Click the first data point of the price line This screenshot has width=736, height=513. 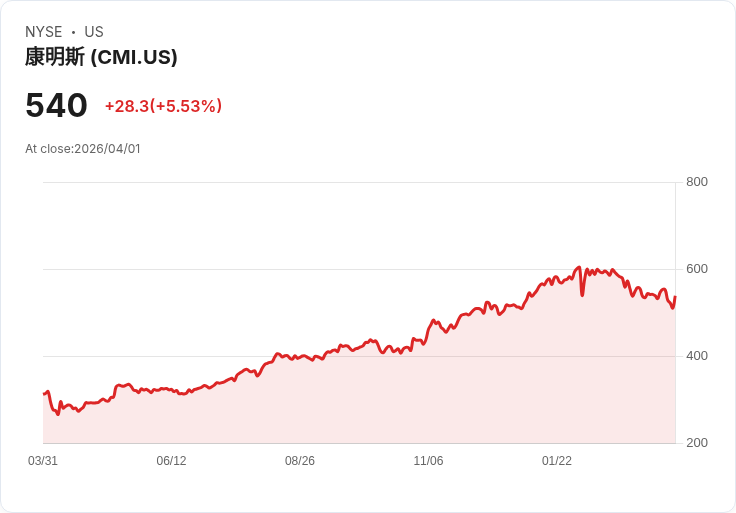[x=43, y=394]
